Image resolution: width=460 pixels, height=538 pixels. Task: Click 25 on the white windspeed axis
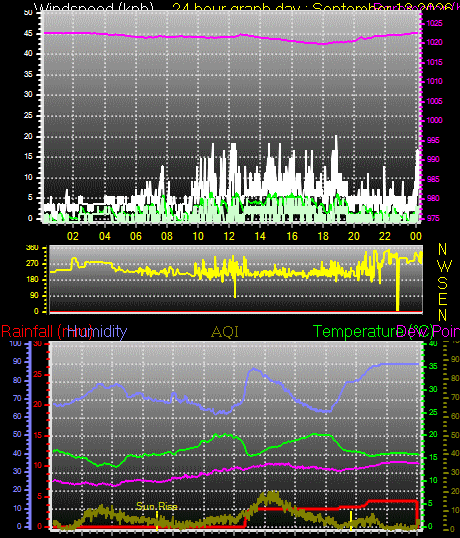[x=28, y=116]
